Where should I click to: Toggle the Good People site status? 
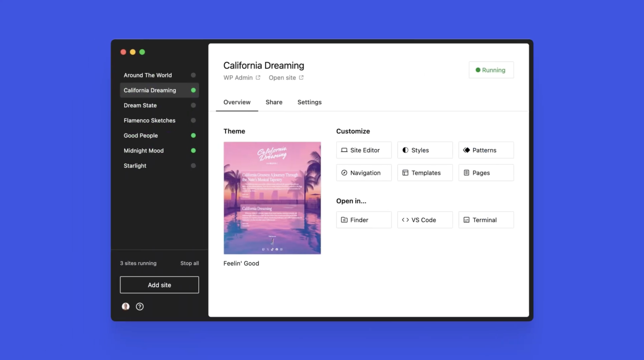coord(193,135)
